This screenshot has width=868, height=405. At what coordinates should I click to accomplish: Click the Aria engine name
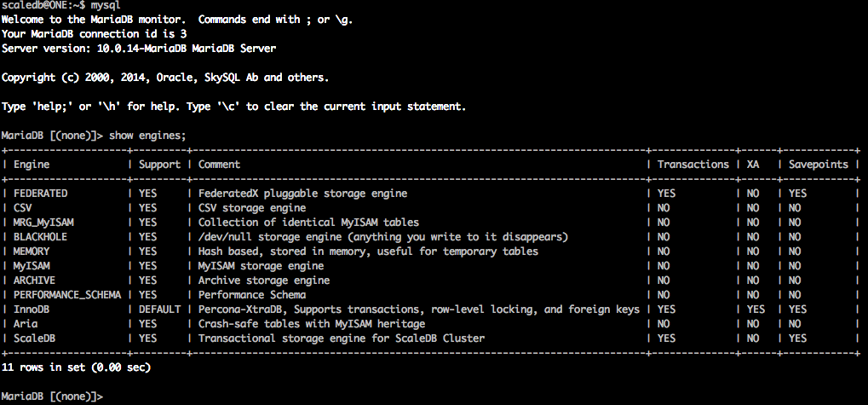pos(26,324)
